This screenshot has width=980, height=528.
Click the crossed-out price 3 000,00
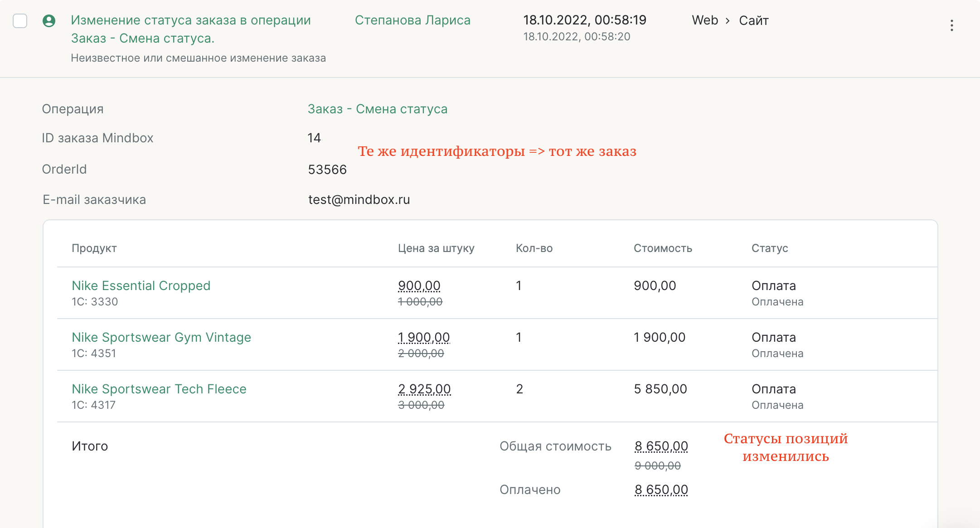[421, 405]
